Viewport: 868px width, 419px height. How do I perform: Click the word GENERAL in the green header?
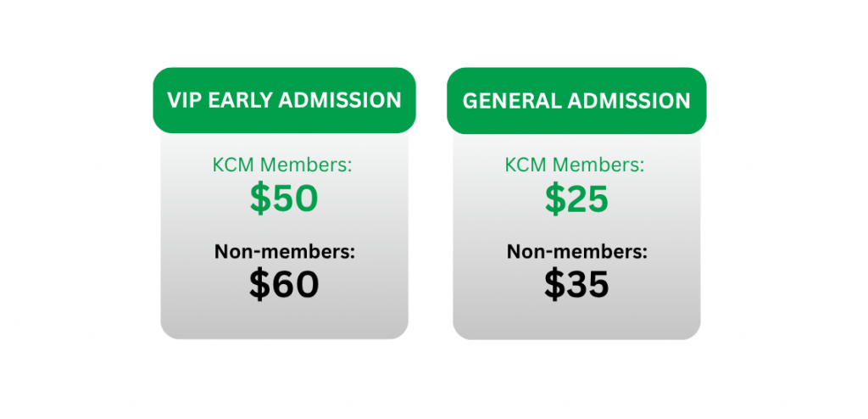pos(511,101)
